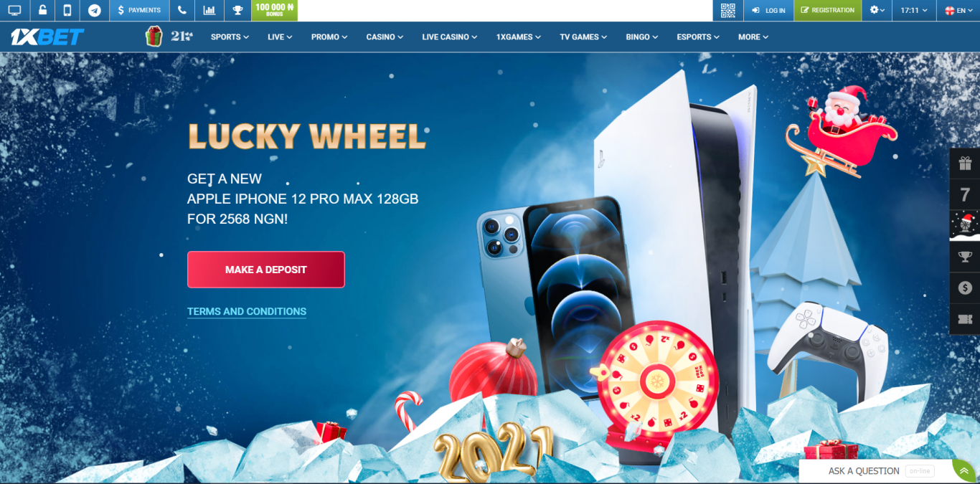Click the gift box icon in right sidebar
The height and width of the screenshot is (484, 980).
pos(965,163)
